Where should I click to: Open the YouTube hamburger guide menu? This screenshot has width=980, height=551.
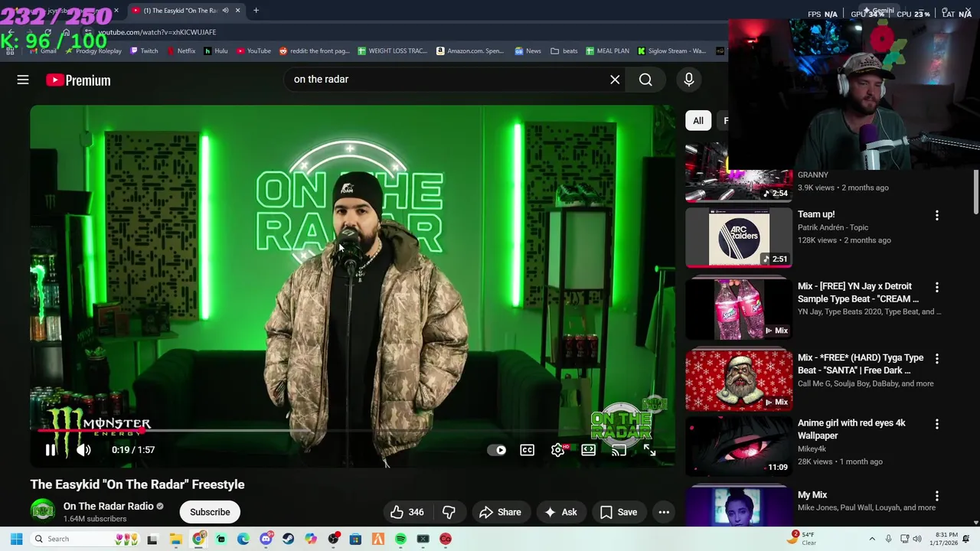click(x=23, y=80)
